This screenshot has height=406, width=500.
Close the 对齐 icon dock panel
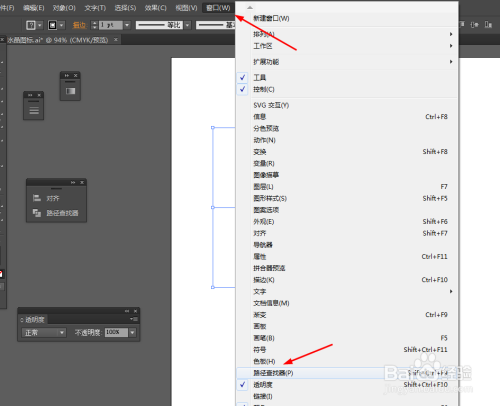pyautogui.click(x=82, y=183)
